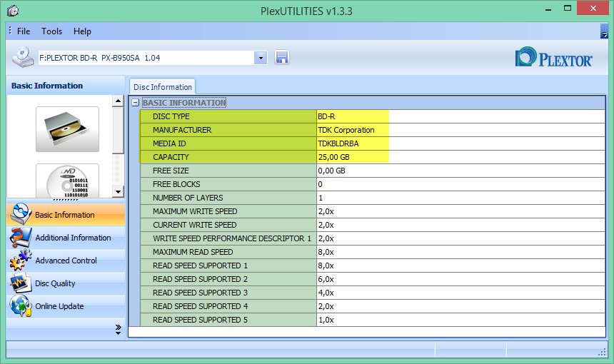614x364 pixels.
Task: Minimize the PlexUTILITIES window
Action: tap(548, 9)
